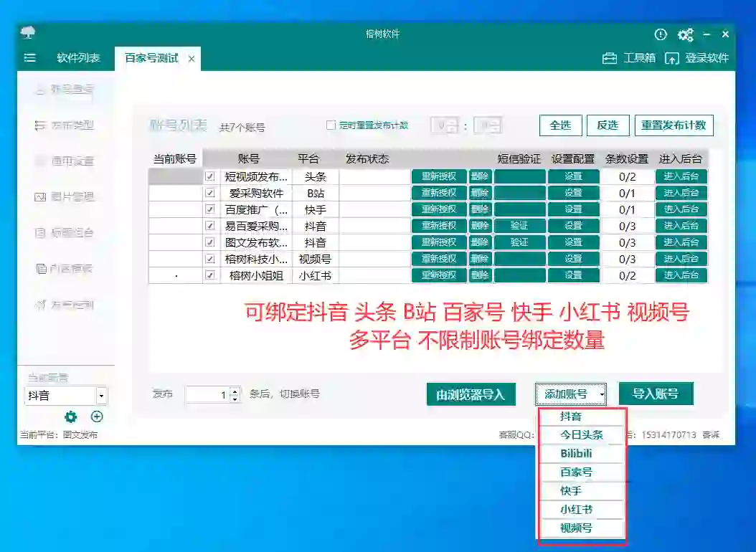
Task: Choose 今日头条 from the open menu
Action: point(581,434)
